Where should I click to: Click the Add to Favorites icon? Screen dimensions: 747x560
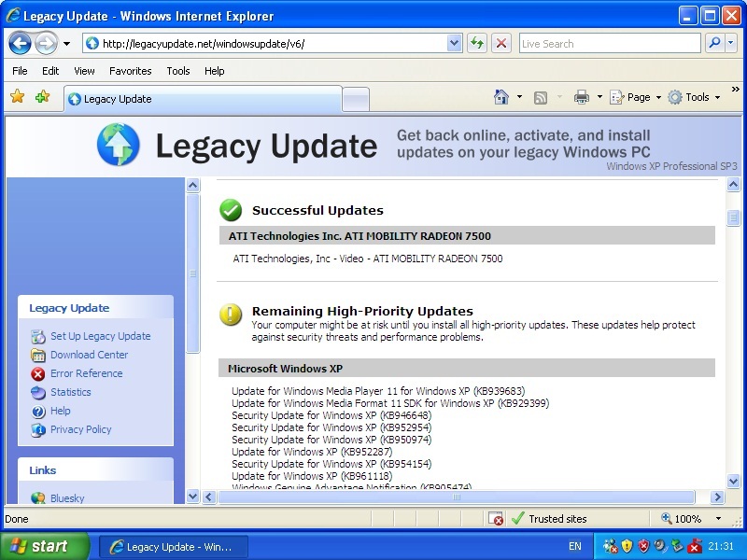(x=42, y=97)
